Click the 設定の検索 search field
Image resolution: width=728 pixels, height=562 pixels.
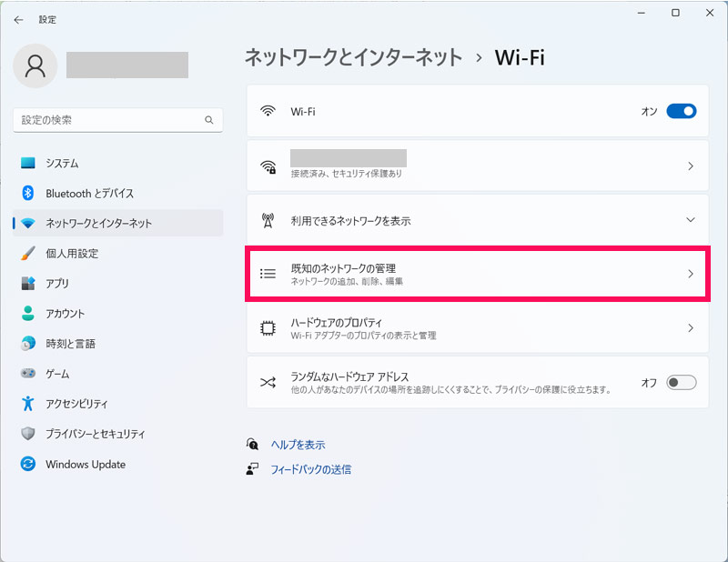(x=118, y=120)
